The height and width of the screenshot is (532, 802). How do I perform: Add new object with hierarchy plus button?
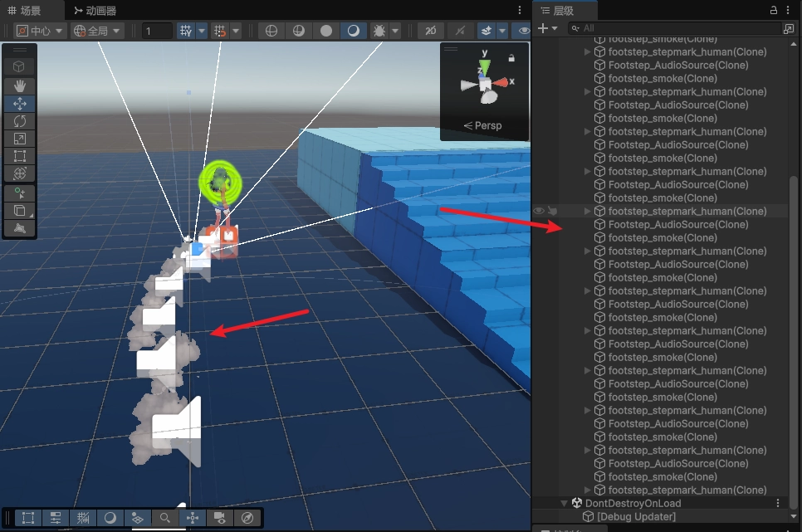[543, 29]
